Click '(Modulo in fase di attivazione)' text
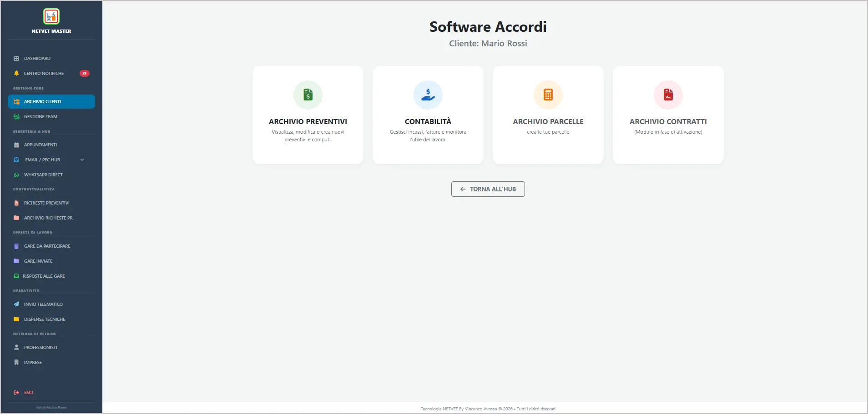Screen dimensions: 868x414 (668, 132)
